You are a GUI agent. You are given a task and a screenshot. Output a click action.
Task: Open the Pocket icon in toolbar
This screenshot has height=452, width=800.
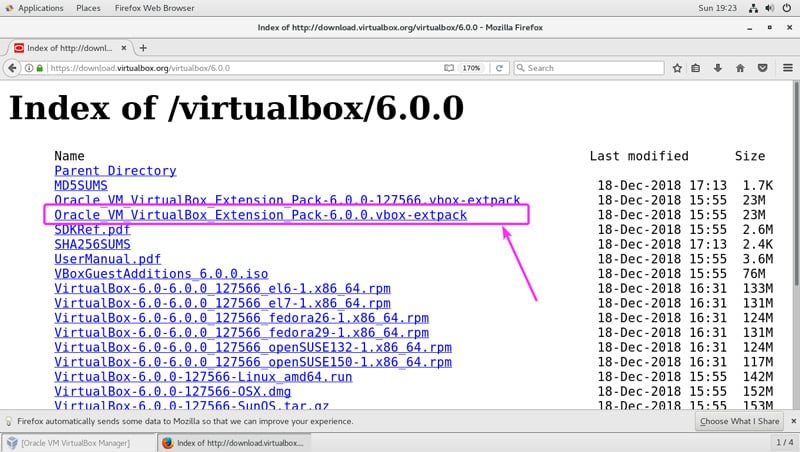pos(763,68)
